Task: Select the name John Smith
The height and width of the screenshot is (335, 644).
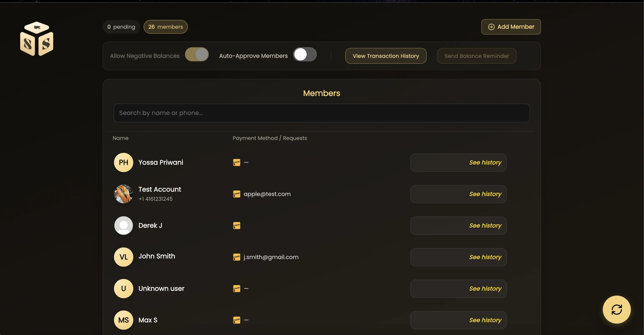Action: [157, 256]
